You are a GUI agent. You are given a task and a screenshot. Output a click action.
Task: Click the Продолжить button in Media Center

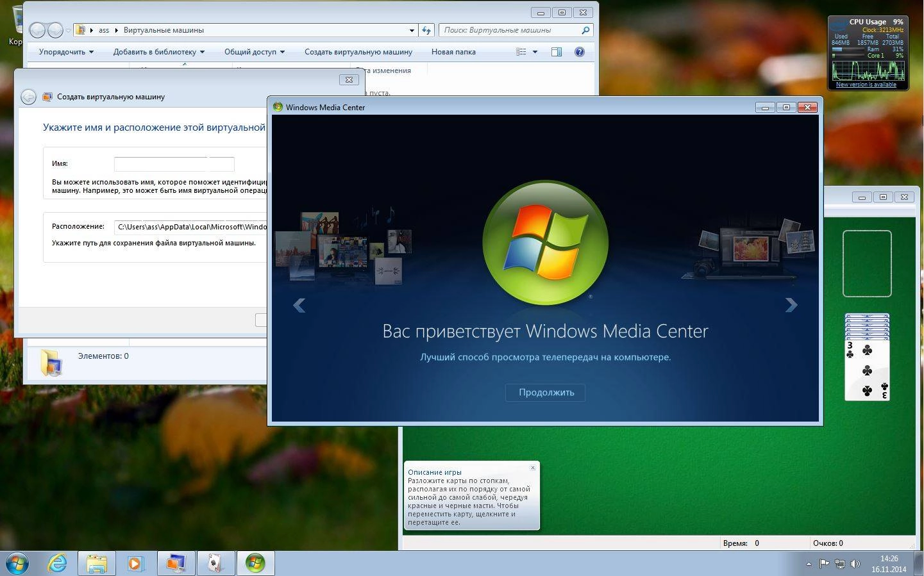546,392
